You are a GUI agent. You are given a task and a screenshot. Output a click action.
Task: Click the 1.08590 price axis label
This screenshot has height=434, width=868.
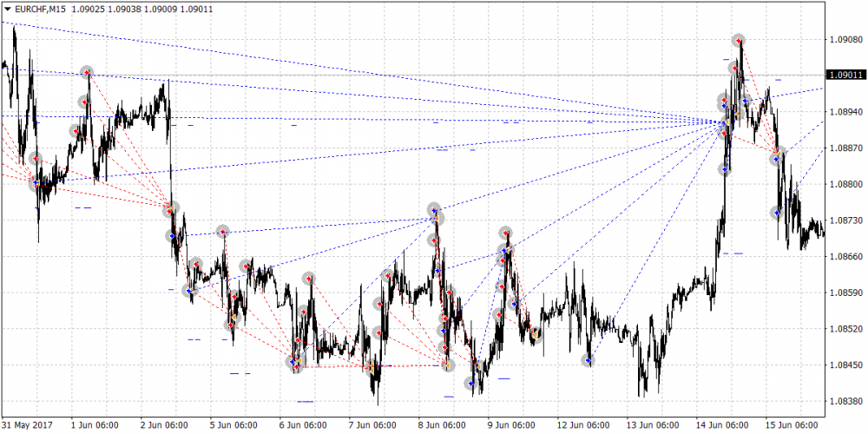tap(845, 293)
